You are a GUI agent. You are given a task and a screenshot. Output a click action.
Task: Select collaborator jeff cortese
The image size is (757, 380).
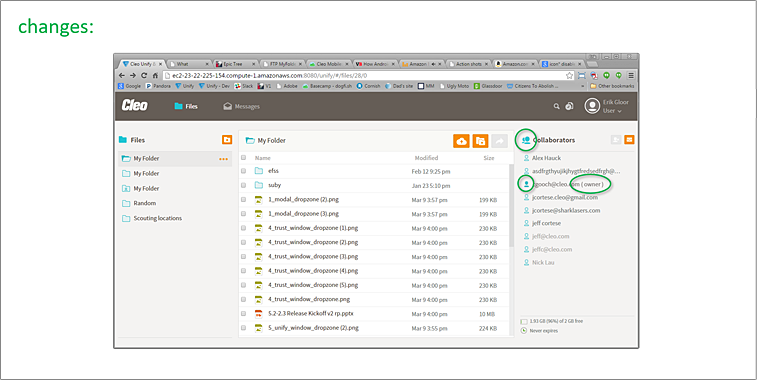coord(546,223)
